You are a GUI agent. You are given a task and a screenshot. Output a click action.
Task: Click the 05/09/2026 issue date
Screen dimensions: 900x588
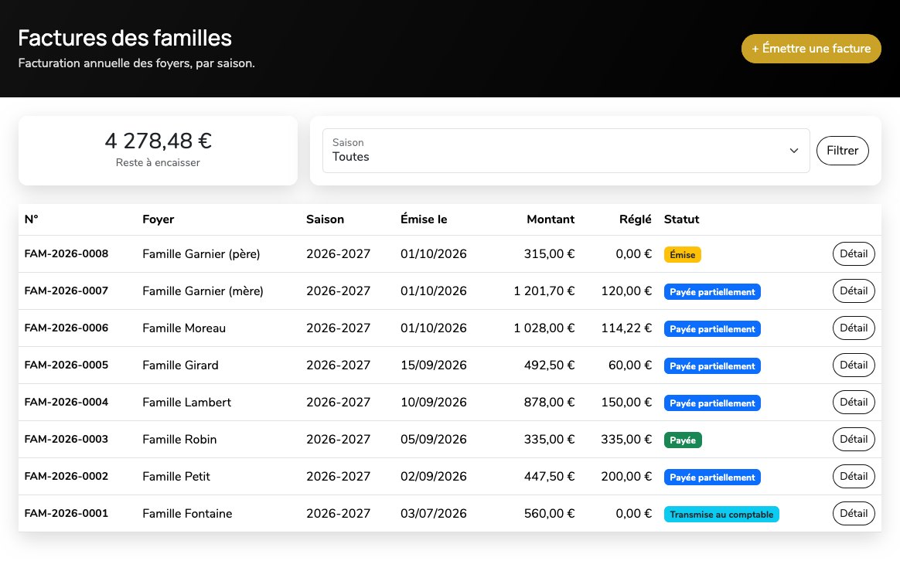433,440
